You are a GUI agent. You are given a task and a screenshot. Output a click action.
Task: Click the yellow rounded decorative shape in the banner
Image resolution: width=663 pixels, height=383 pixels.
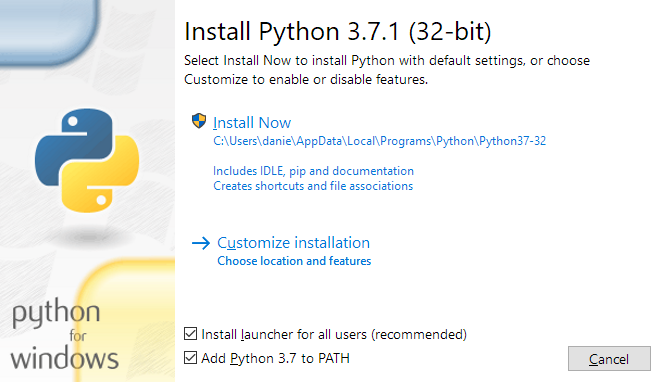pyautogui.click(x=127, y=321)
